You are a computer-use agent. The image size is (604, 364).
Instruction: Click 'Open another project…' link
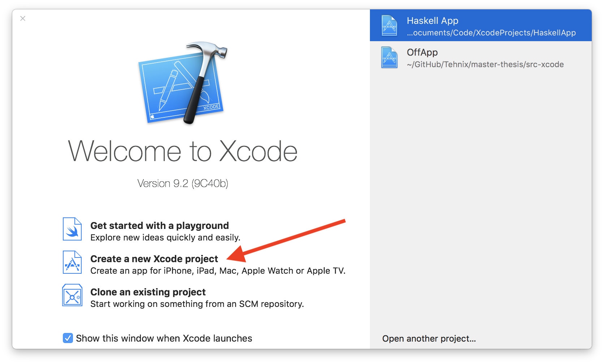429,339
